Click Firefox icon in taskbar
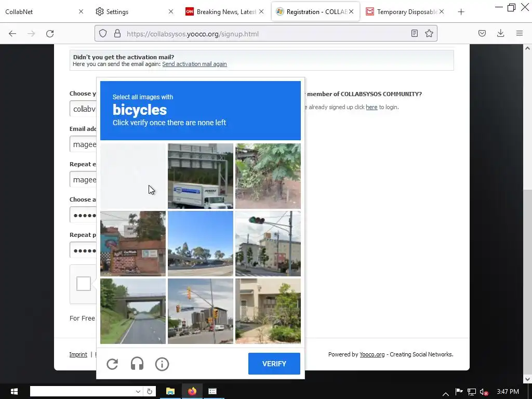Screen dimensions: 532x399 tap(192, 392)
